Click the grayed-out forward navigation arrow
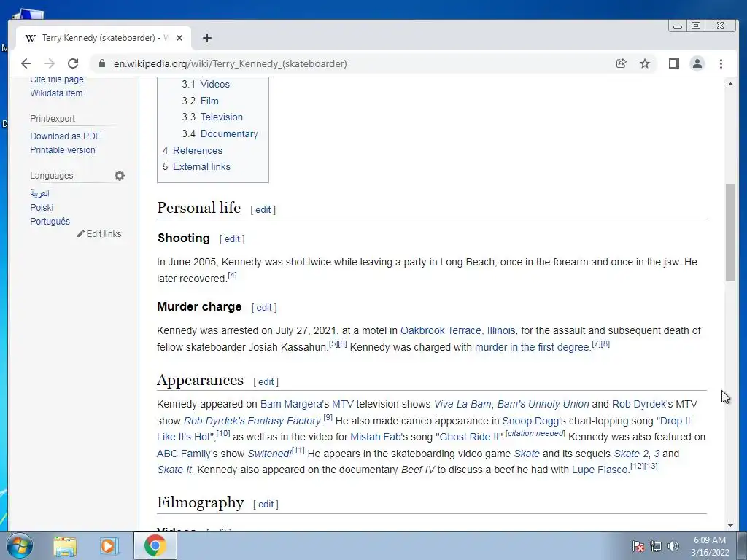747x560 pixels. (x=50, y=63)
